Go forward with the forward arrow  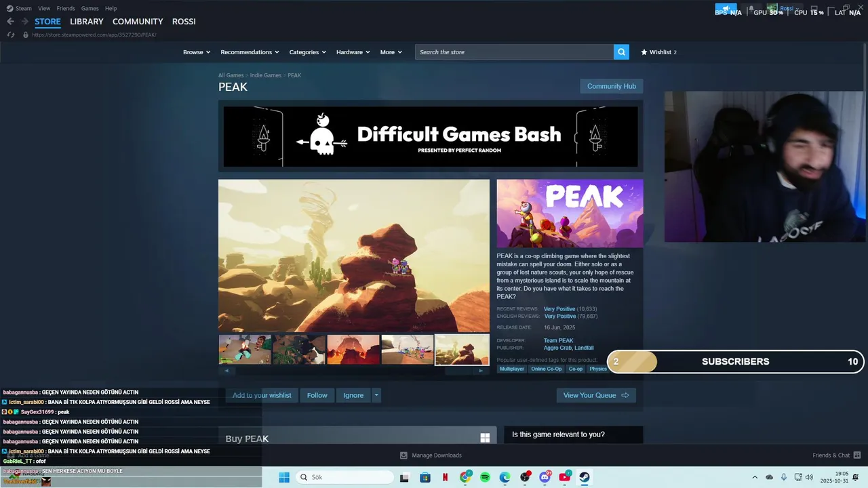pos(24,22)
